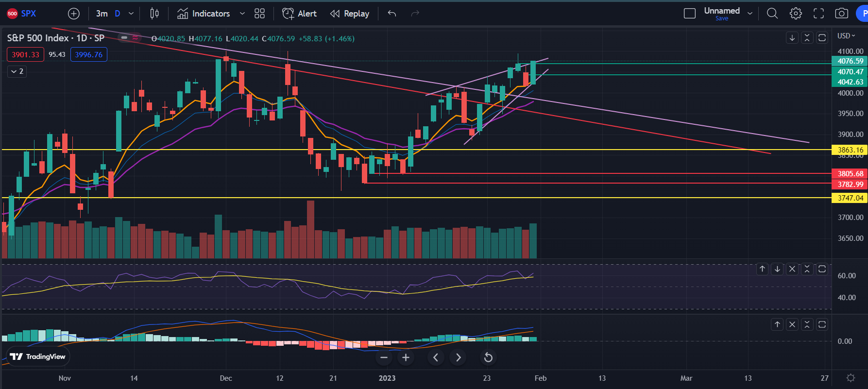
Task: Delete the MACD pane
Action: pos(792,324)
